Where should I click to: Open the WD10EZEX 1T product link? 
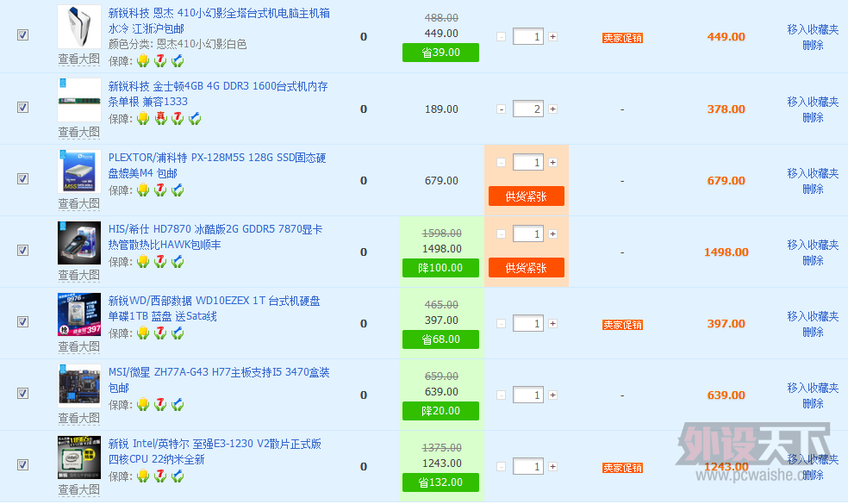(x=215, y=308)
